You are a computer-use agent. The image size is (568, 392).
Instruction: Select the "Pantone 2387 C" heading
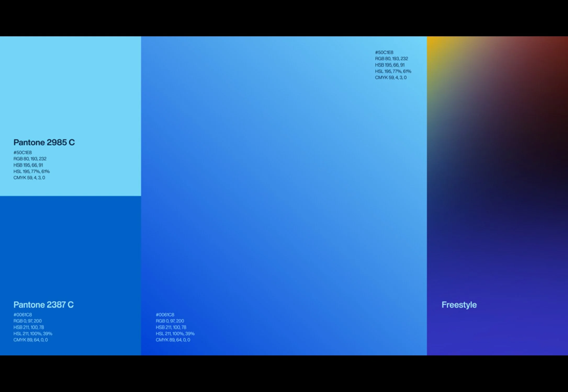pyautogui.click(x=44, y=305)
